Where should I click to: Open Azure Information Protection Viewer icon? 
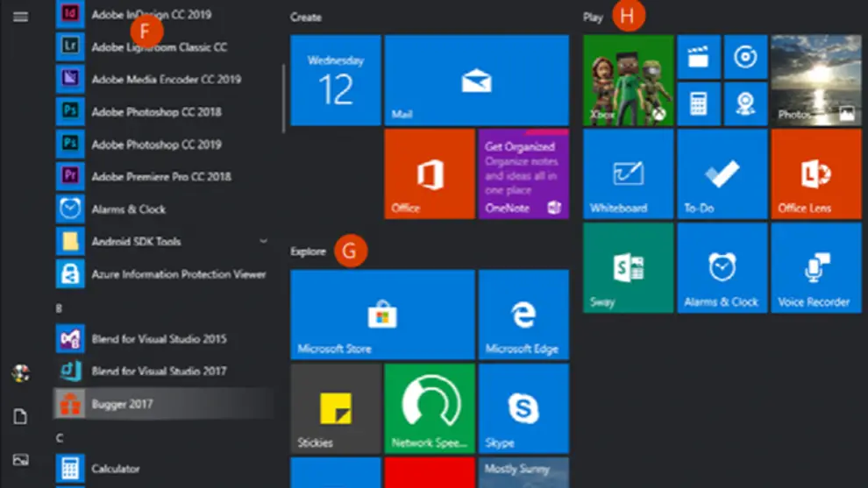pos(70,273)
